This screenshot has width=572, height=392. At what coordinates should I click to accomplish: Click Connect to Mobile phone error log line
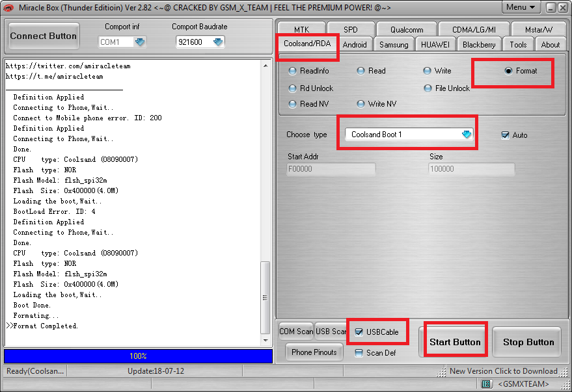coord(88,118)
